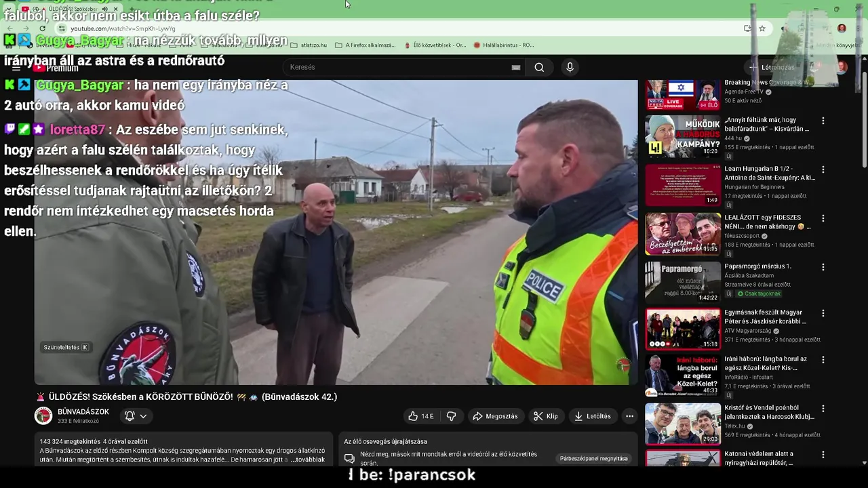This screenshot has width=868, height=488.
Task: Open the Papramorgó thumbnail 1:42:22
Action: tap(683, 283)
